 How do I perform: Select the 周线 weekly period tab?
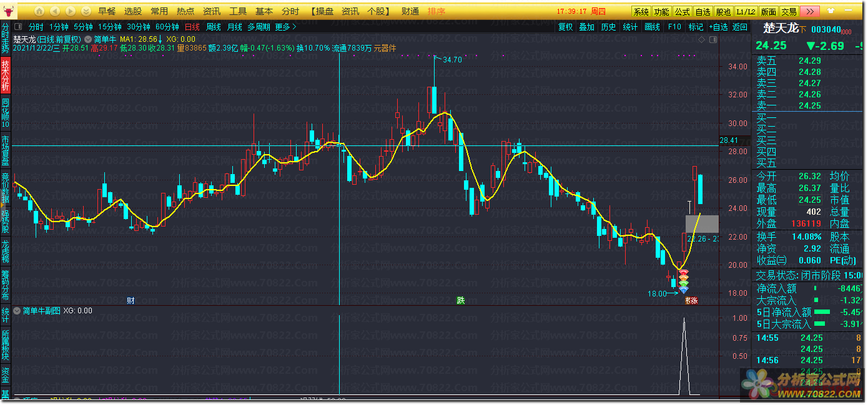click(x=214, y=27)
